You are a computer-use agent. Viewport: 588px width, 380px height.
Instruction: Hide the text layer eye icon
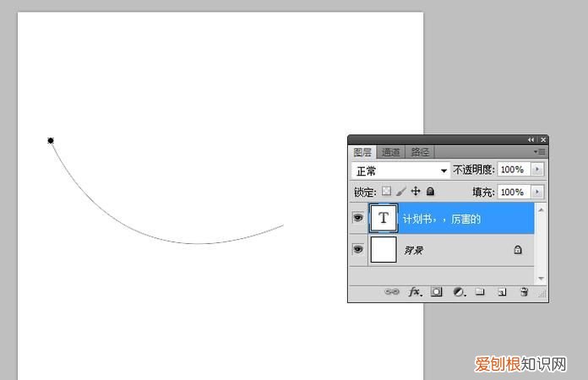[x=358, y=218]
